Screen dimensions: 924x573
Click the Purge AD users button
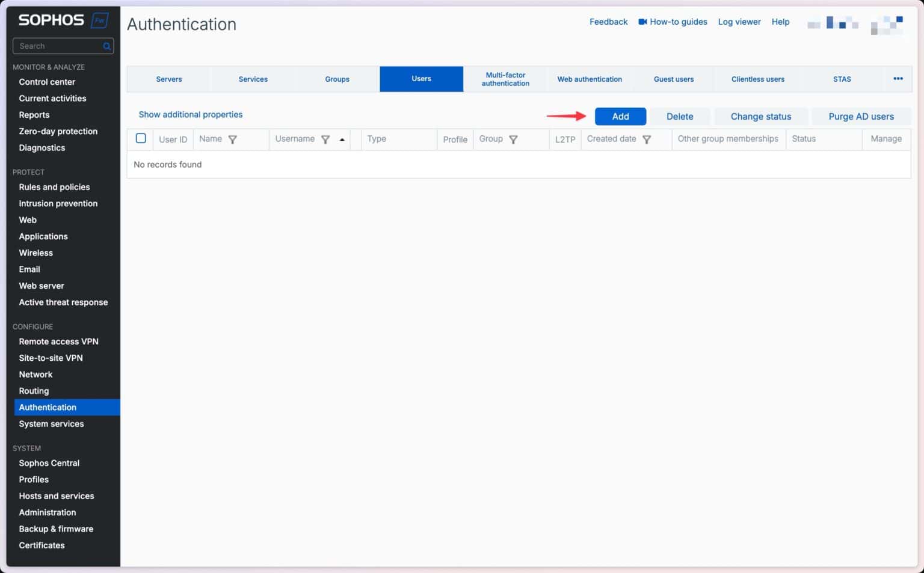click(x=861, y=116)
